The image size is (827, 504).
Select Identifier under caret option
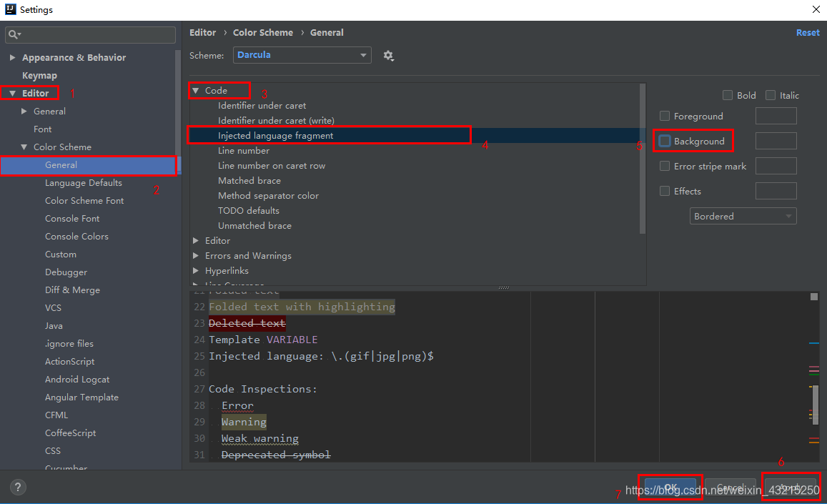pos(262,106)
